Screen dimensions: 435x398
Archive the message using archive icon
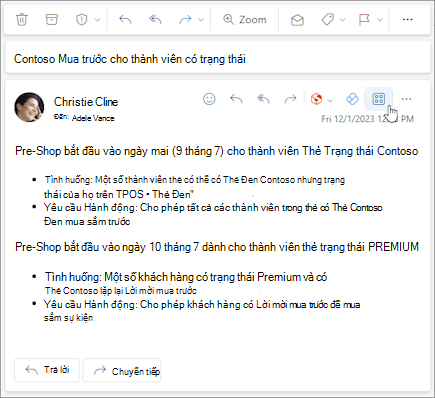coord(51,19)
